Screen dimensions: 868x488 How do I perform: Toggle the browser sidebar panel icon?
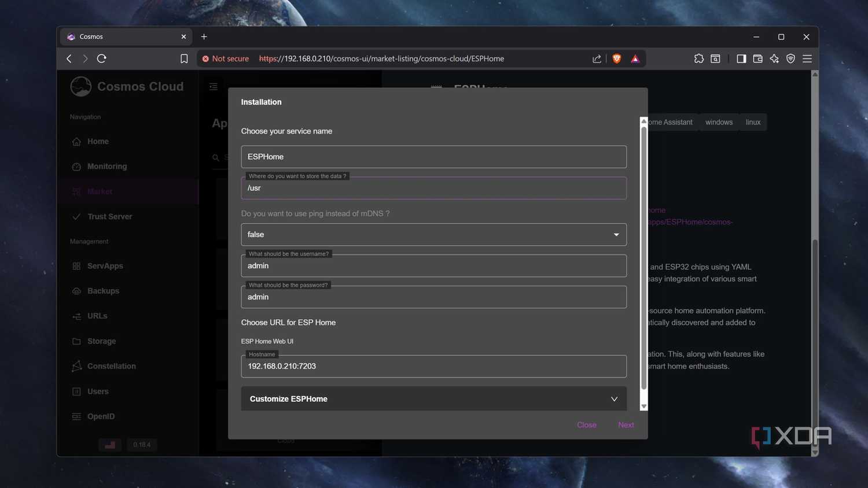coord(741,58)
